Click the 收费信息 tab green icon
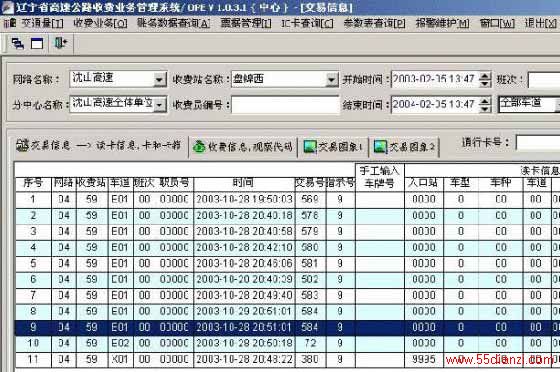The width and height of the screenshot is (560, 372). (199, 147)
